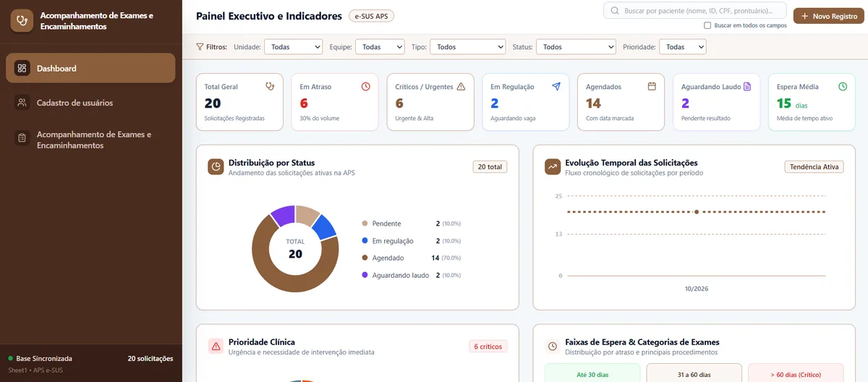Viewport: 868px width, 382px height.
Task: Go to Dashboard in the sidebar
Action: pyautogui.click(x=90, y=68)
